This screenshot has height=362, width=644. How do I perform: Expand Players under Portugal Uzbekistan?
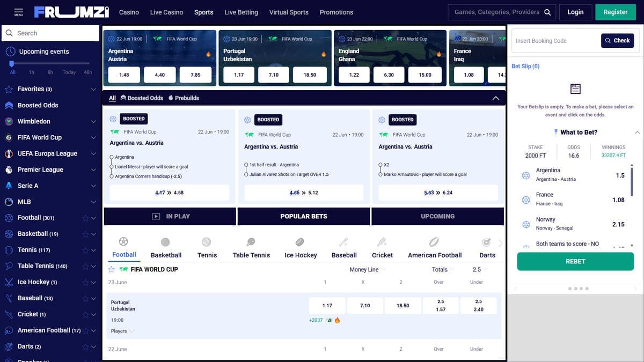[x=123, y=331]
